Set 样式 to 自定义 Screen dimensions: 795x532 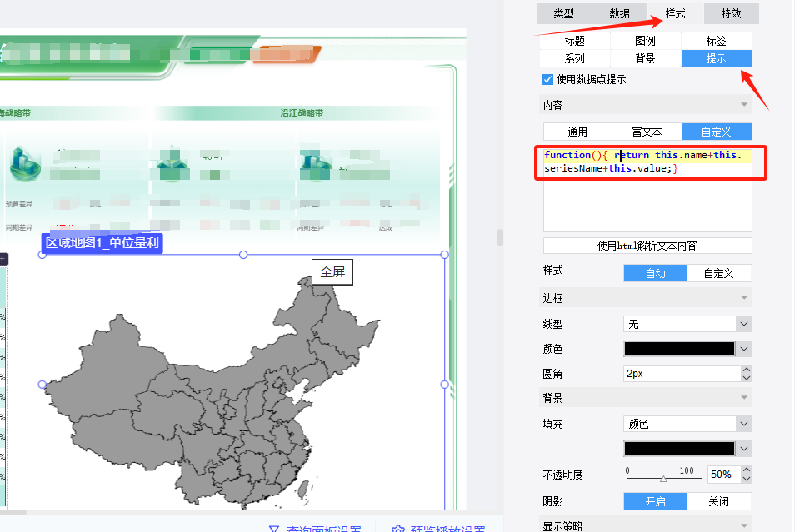pos(719,273)
